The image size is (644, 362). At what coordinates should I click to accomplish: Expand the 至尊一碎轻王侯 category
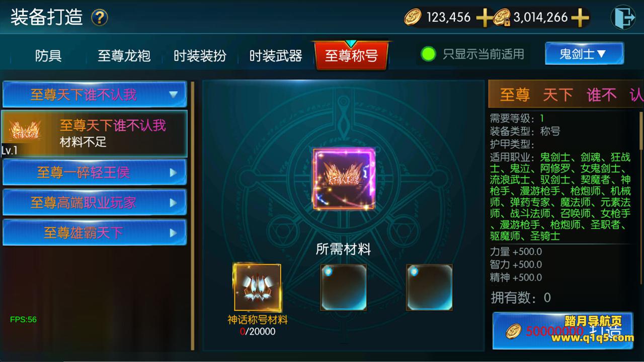[95, 172]
